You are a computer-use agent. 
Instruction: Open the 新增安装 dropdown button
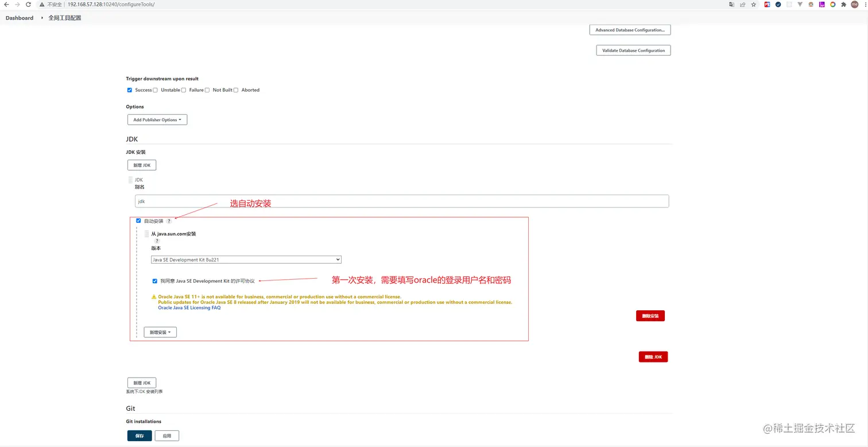pyautogui.click(x=160, y=332)
